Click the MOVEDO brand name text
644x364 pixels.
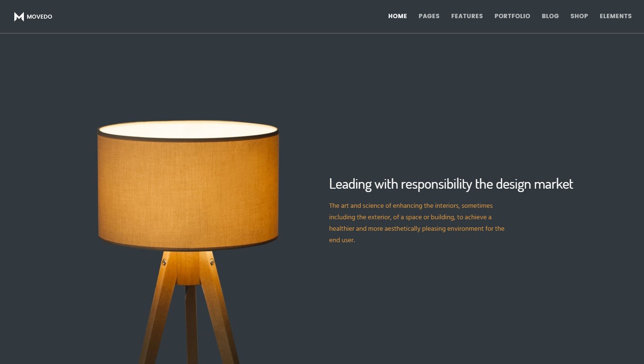40,17
